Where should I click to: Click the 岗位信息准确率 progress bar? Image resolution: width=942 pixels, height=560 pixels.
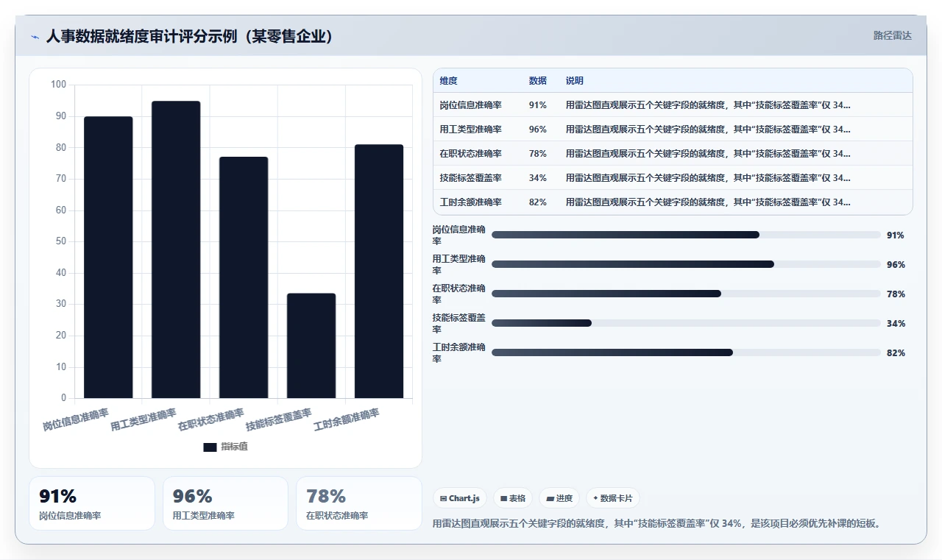coord(686,235)
